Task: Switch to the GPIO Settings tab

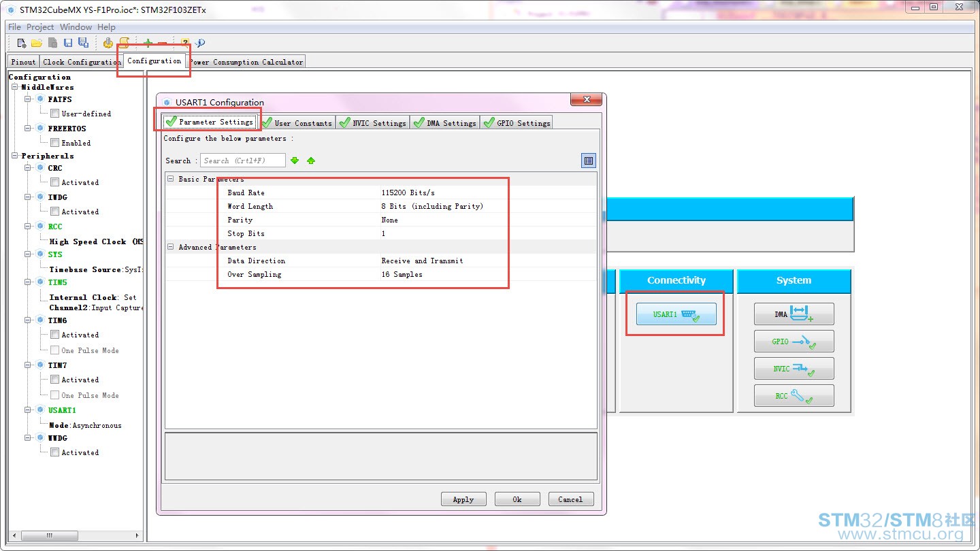Action: (x=517, y=122)
